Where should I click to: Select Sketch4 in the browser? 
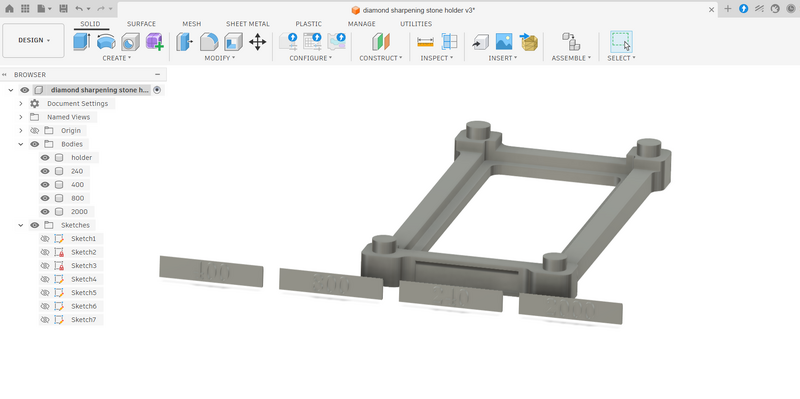(84, 279)
